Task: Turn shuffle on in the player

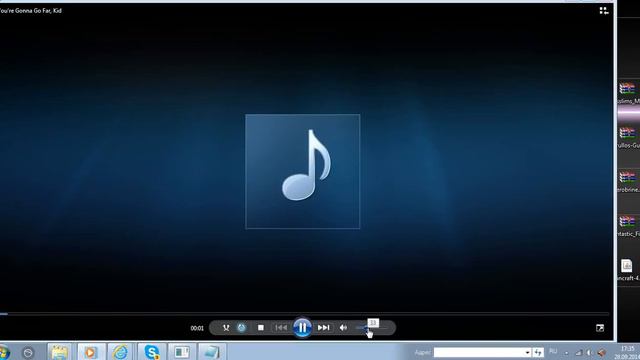Action: click(226, 328)
